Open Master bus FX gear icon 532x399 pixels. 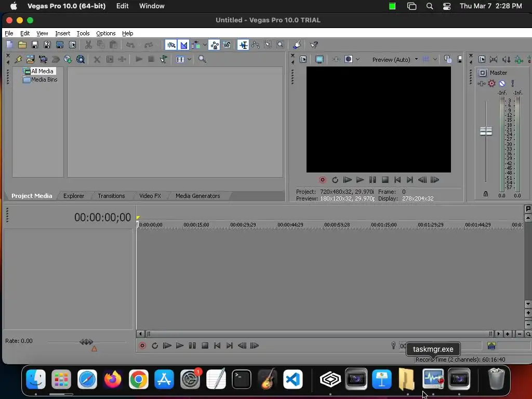coord(491,84)
